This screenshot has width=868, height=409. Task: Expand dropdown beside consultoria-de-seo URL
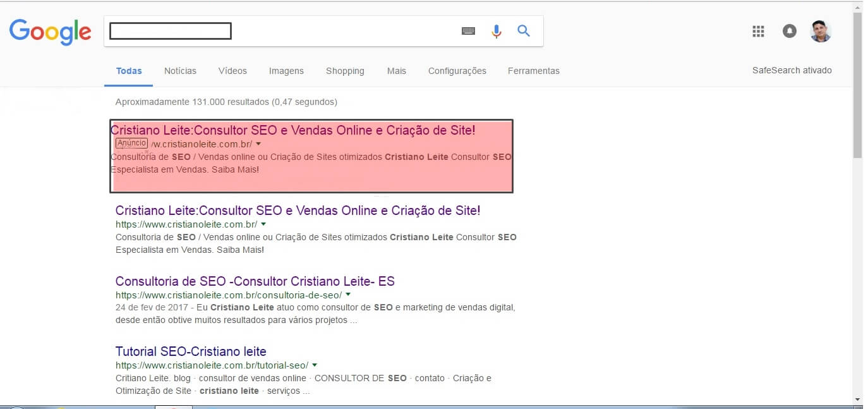tap(348, 295)
